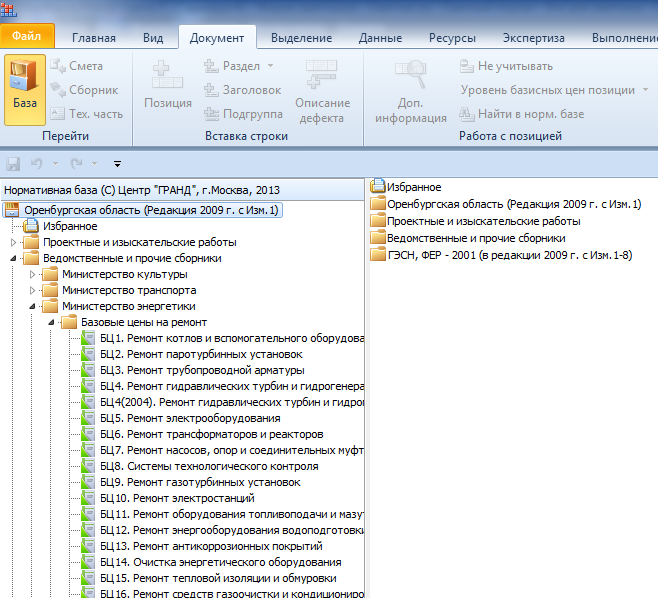This screenshot has height=598, width=658.
Task: Click Найти в норм. базе
Action: 521,114
